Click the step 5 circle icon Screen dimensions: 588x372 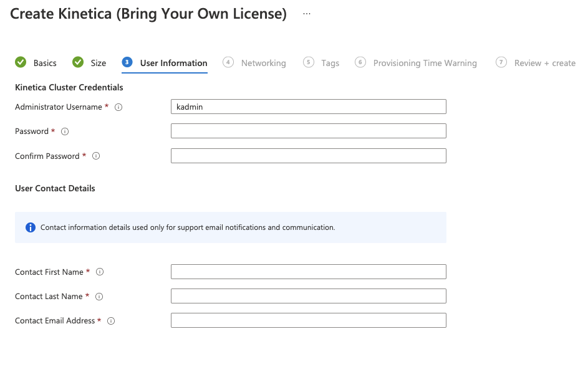308,62
